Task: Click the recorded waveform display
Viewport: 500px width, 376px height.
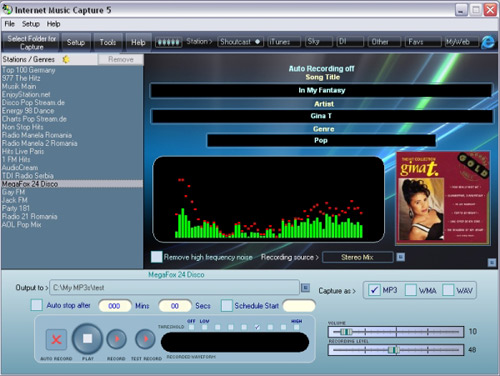Action: point(235,342)
